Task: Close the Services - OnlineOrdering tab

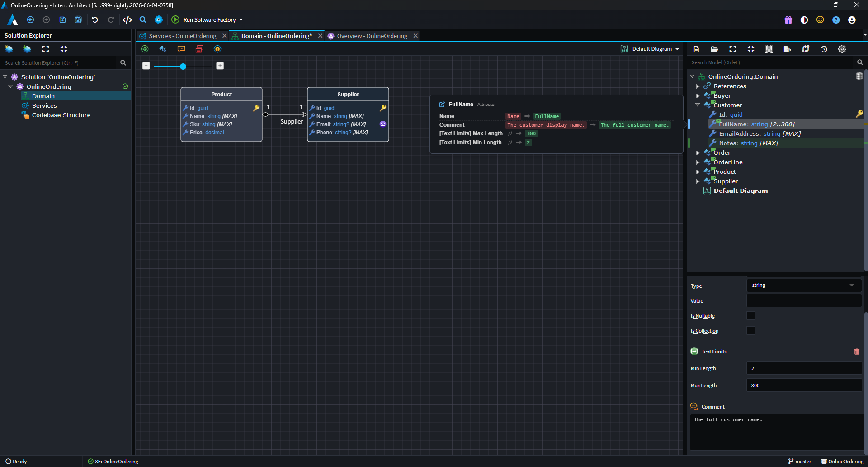Action: pyautogui.click(x=225, y=36)
